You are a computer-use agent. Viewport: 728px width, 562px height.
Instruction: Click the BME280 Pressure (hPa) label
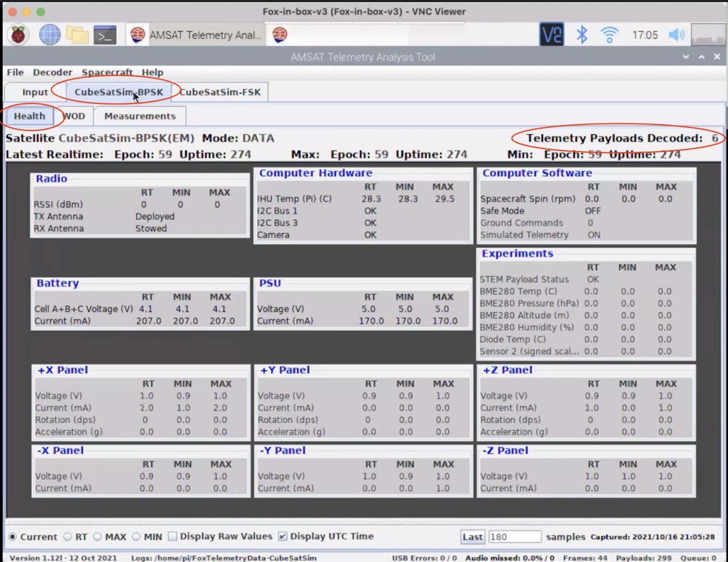click(x=529, y=303)
